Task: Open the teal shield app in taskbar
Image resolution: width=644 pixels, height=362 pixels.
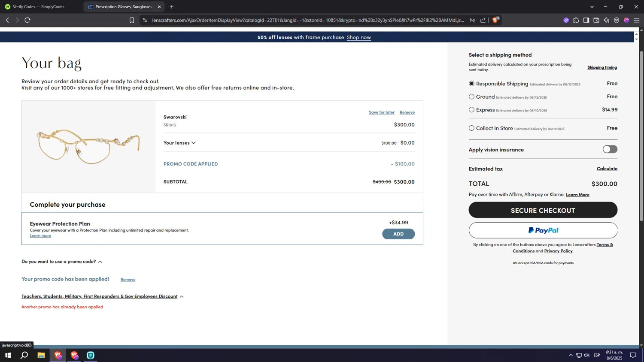Action: click(x=90, y=355)
